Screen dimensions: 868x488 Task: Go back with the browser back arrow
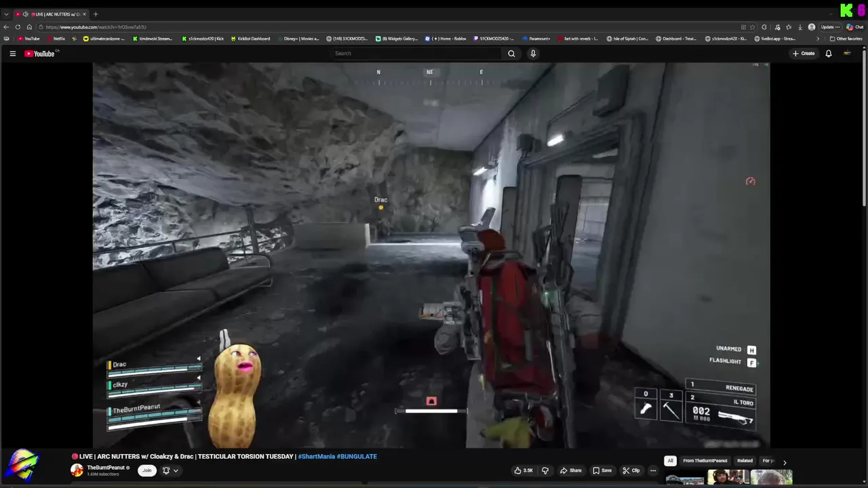6,27
